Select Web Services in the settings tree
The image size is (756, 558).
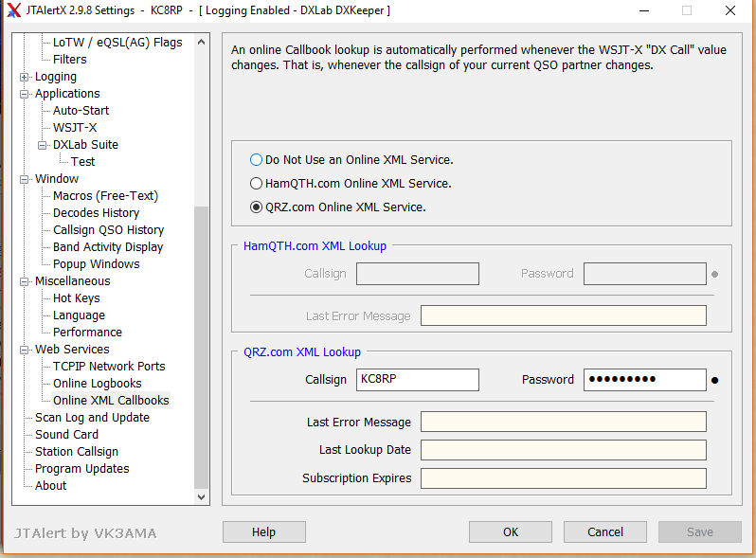(72, 350)
